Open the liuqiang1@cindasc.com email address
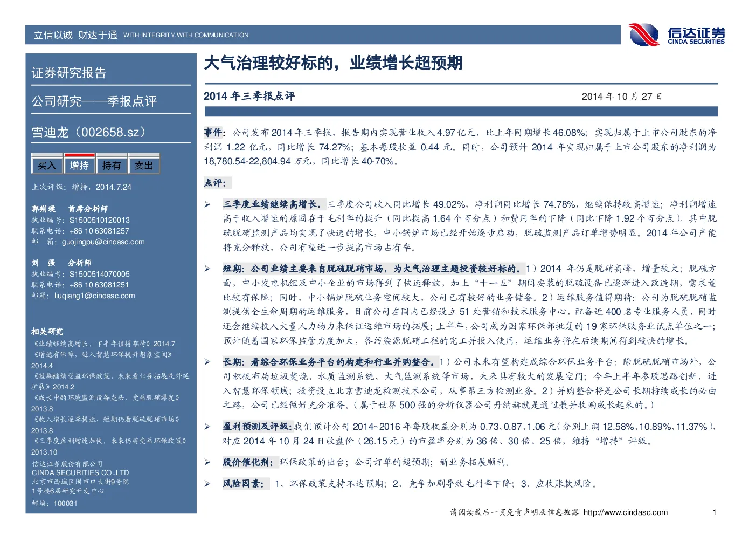The height and width of the screenshot is (535, 756). coord(95,296)
